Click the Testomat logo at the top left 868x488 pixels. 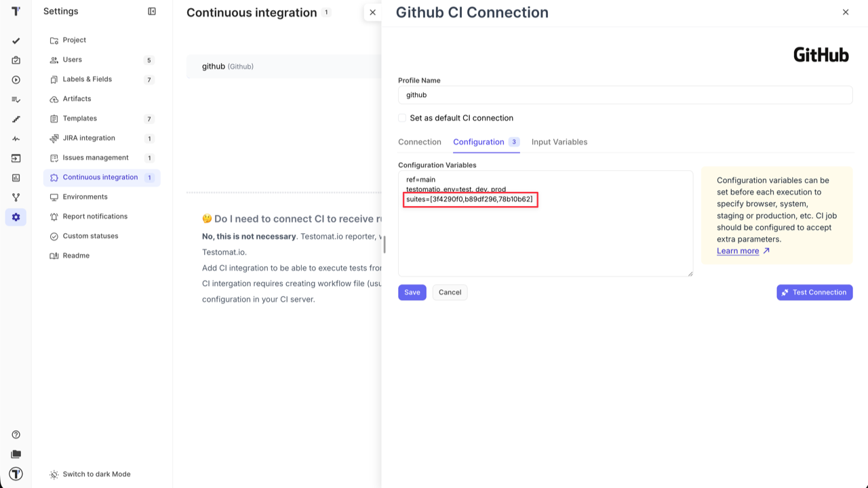pyautogui.click(x=16, y=11)
